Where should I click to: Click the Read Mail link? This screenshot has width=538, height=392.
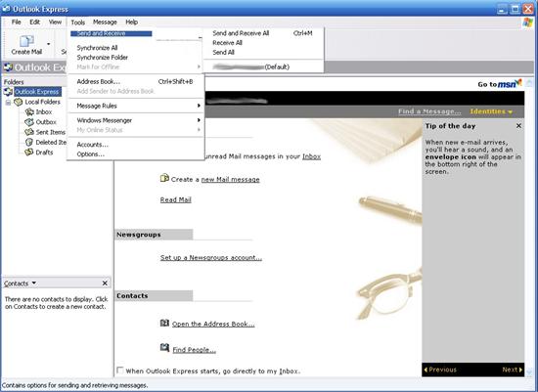[176, 199]
